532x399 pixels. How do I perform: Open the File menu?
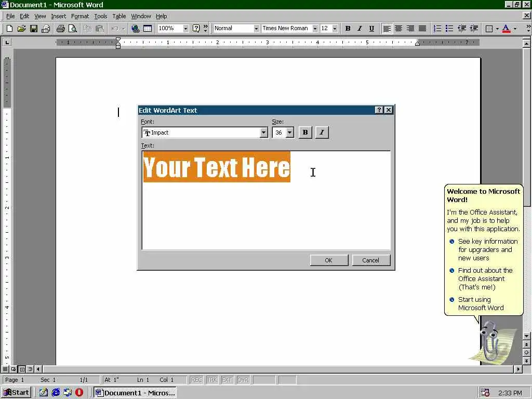click(10, 16)
